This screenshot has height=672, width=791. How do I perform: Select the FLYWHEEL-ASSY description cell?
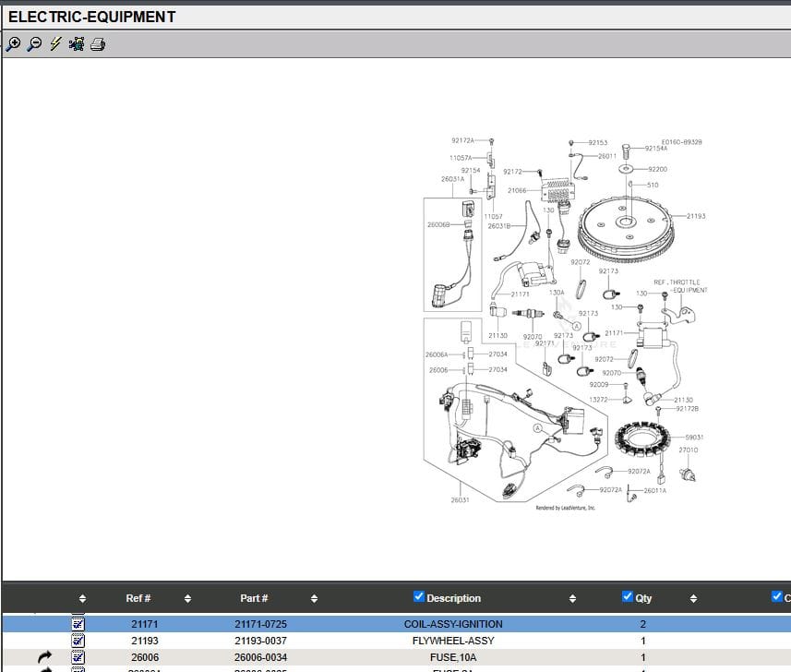pos(452,641)
